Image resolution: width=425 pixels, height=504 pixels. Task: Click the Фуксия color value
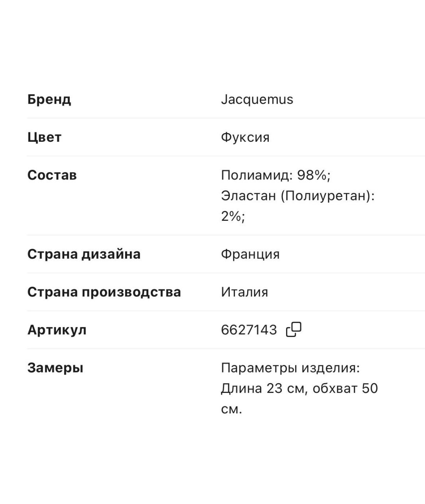[246, 137]
